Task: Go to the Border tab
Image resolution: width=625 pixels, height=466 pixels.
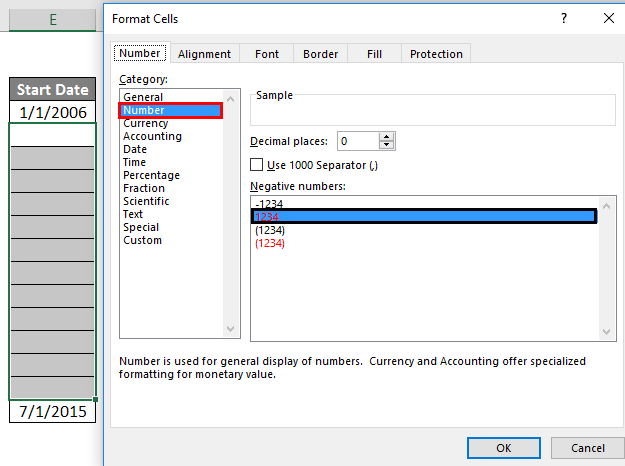Action: [320, 54]
